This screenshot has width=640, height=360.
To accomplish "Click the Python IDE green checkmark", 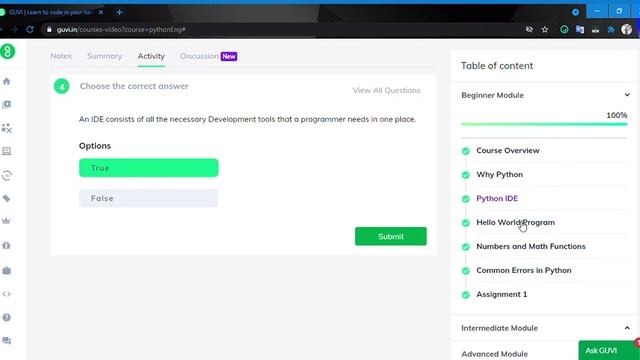I will [466, 199].
